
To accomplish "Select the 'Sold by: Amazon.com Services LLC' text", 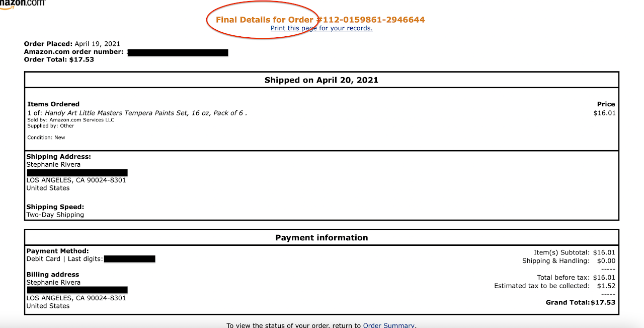I will pos(70,120).
